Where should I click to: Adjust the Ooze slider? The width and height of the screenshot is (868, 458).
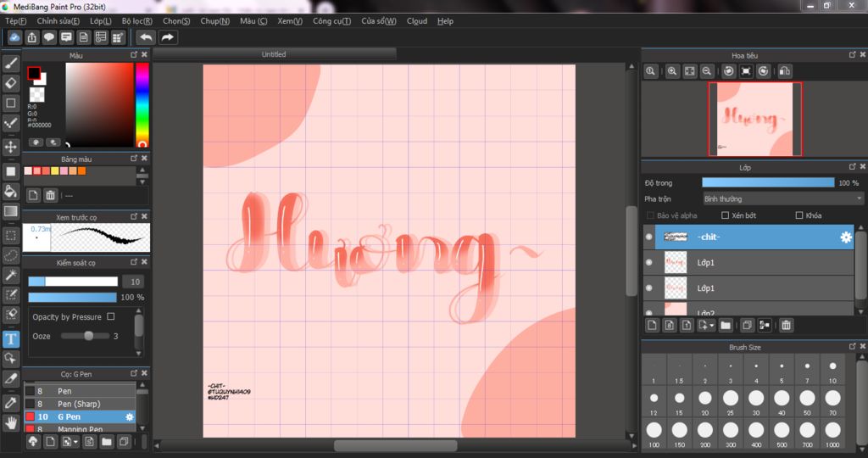(86, 336)
